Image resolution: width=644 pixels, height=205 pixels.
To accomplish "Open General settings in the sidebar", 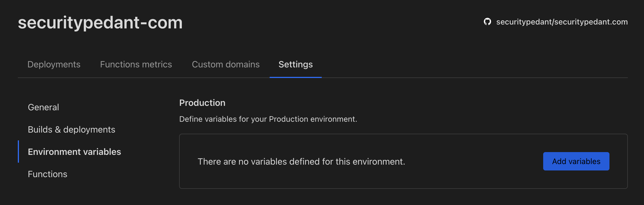I will [43, 107].
